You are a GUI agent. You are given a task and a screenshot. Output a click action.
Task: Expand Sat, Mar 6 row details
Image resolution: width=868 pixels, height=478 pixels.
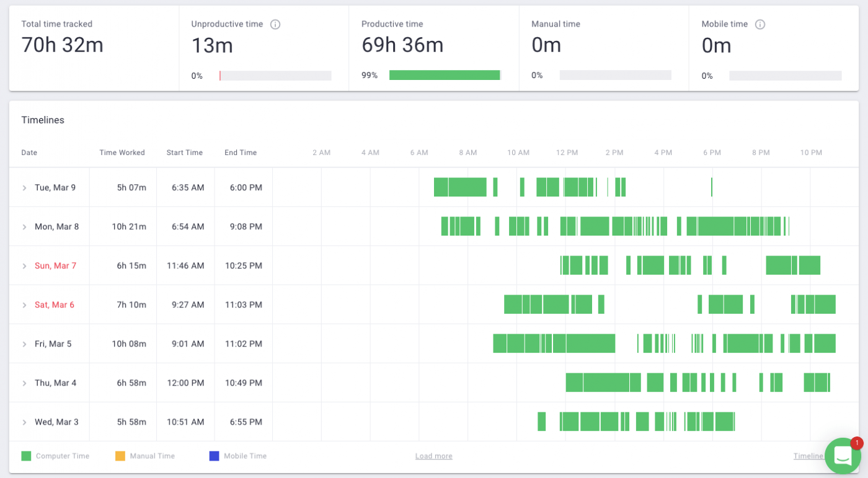click(25, 305)
